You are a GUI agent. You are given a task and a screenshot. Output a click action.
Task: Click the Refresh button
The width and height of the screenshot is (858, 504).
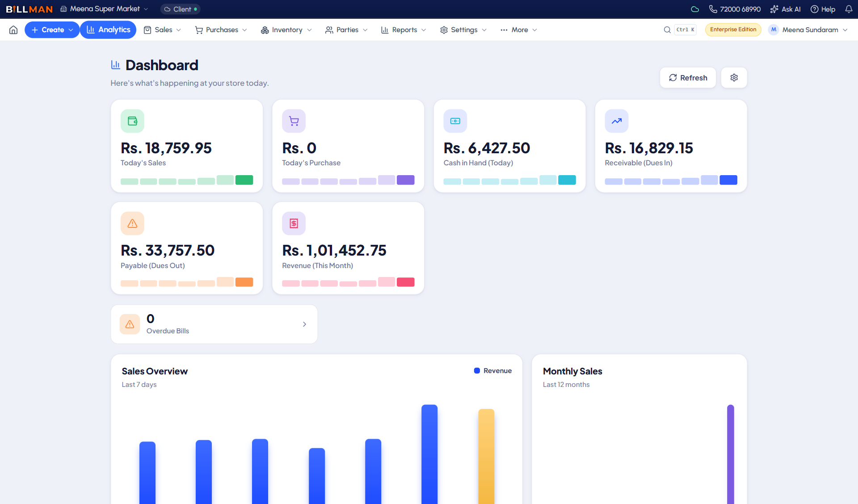point(688,78)
